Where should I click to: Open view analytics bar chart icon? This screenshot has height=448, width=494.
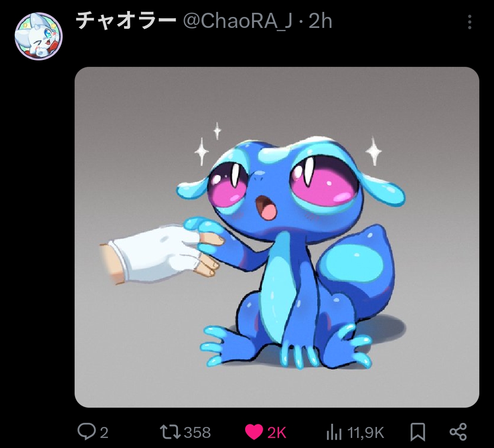(334, 432)
